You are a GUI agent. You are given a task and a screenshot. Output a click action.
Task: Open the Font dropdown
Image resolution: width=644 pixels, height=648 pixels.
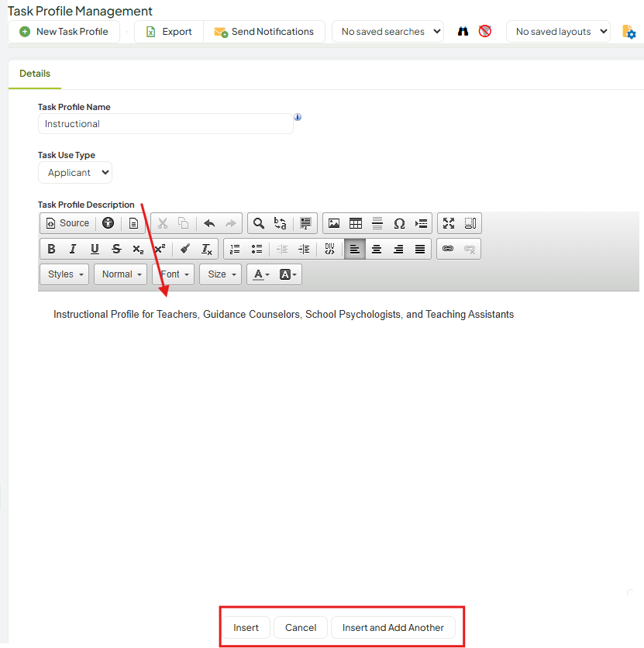click(x=174, y=274)
